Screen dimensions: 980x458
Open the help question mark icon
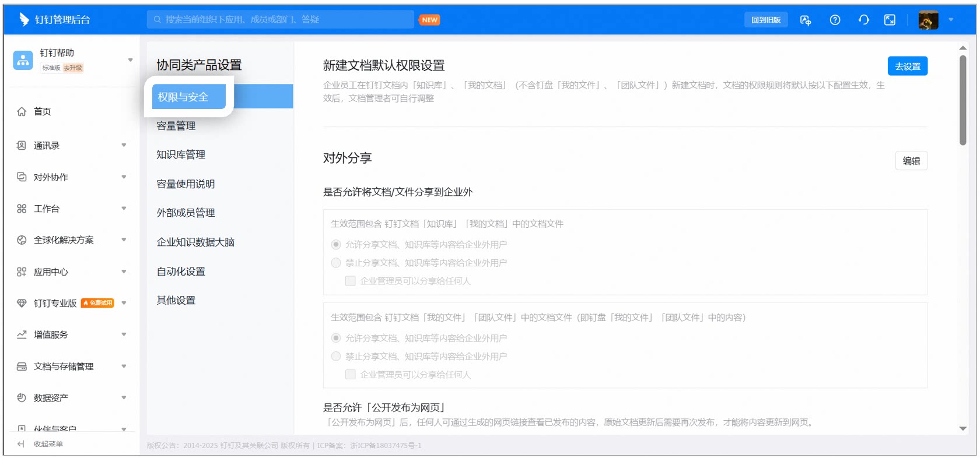click(835, 20)
